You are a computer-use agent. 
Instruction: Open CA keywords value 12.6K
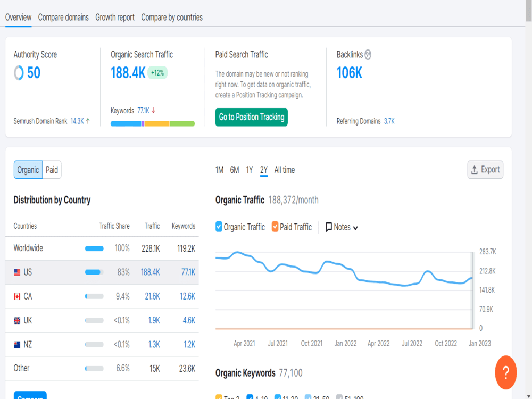pyautogui.click(x=188, y=296)
